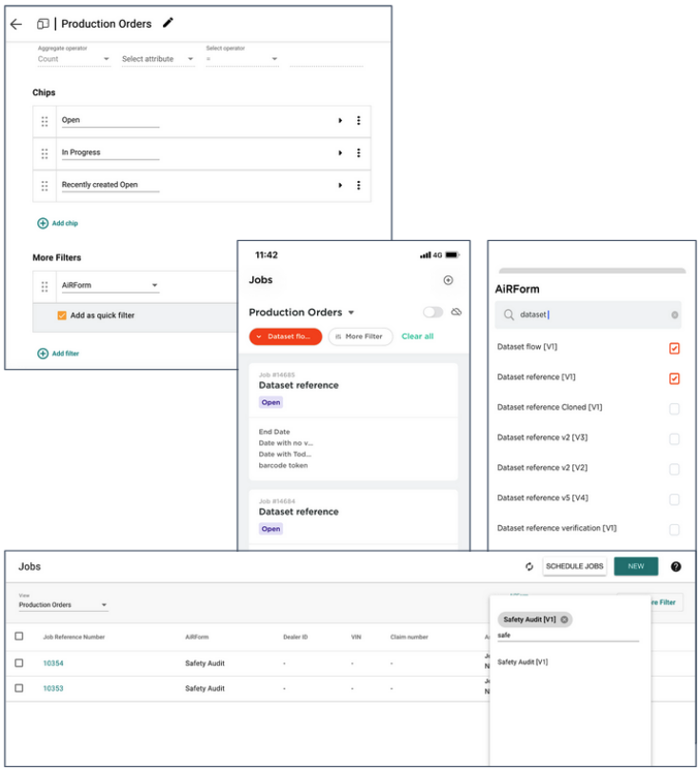
Task: Edit the Production Orders title with pencil icon
Action: [x=168, y=23]
